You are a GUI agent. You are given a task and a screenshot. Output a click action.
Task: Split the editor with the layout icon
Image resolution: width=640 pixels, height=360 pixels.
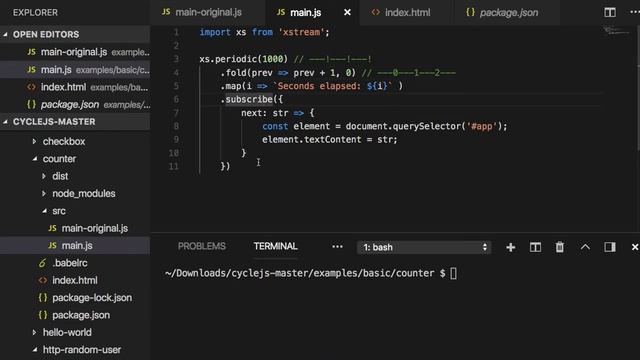(x=610, y=12)
